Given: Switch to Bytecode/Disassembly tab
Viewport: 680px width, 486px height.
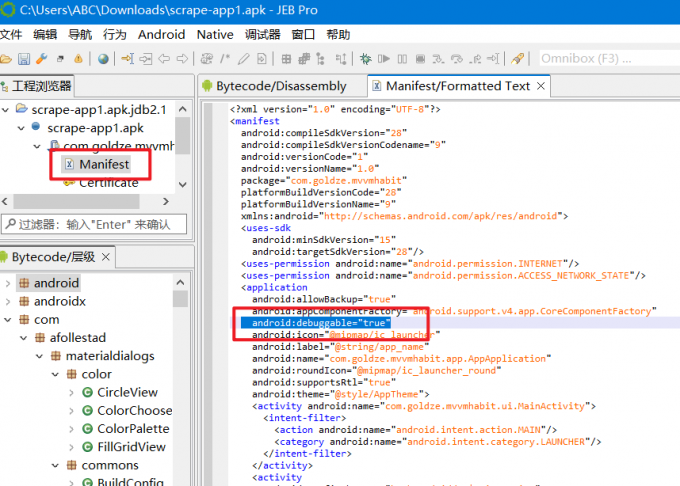Looking at the screenshot, I should [x=280, y=86].
